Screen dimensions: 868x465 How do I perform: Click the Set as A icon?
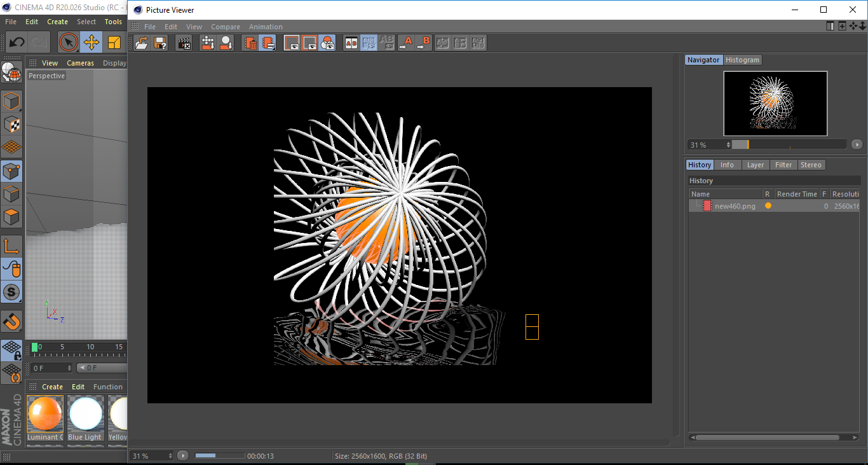click(405, 43)
